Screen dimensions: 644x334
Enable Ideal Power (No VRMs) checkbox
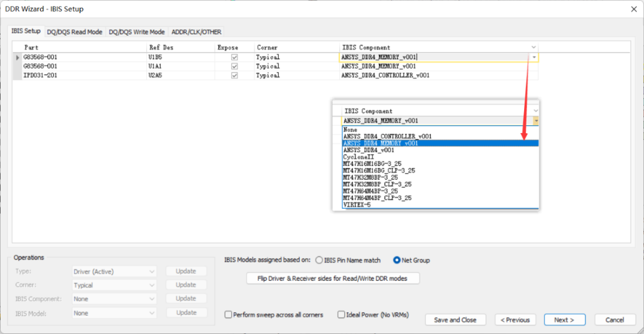pyautogui.click(x=341, y=315)
